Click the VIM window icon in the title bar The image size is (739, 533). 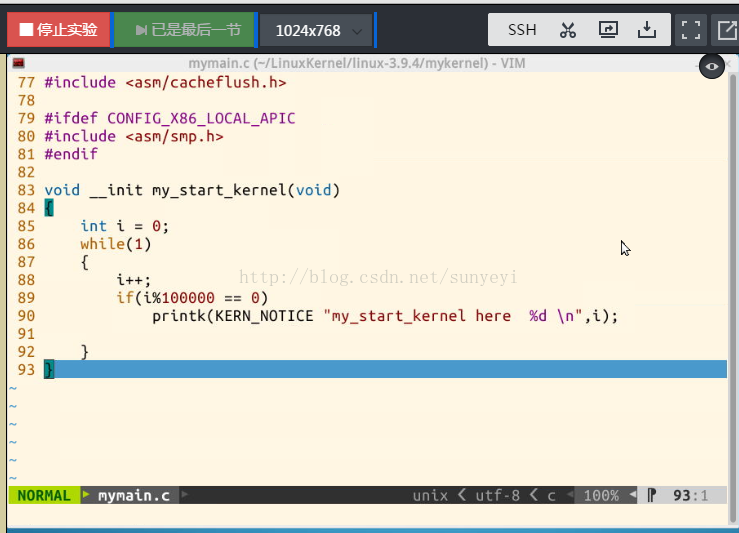tap(19, 63)
